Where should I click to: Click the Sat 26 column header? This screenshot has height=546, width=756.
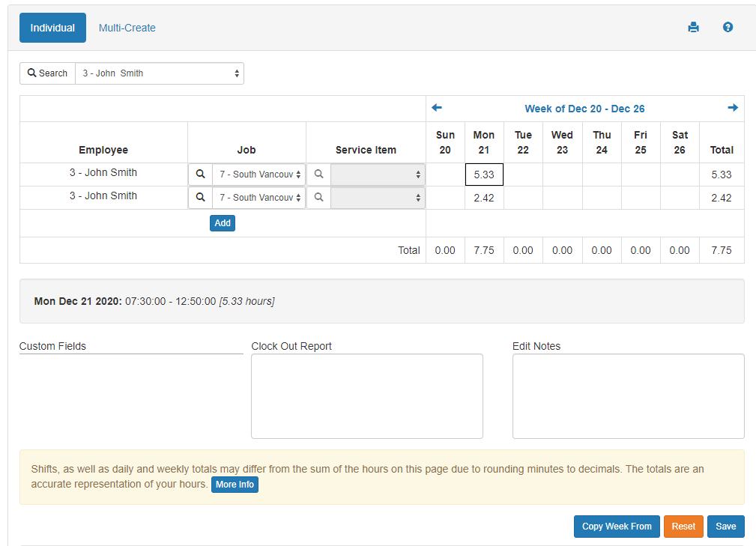680,142
